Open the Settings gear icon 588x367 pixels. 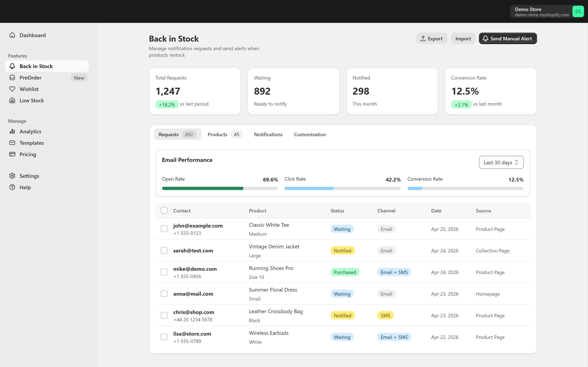click(12, 176)
